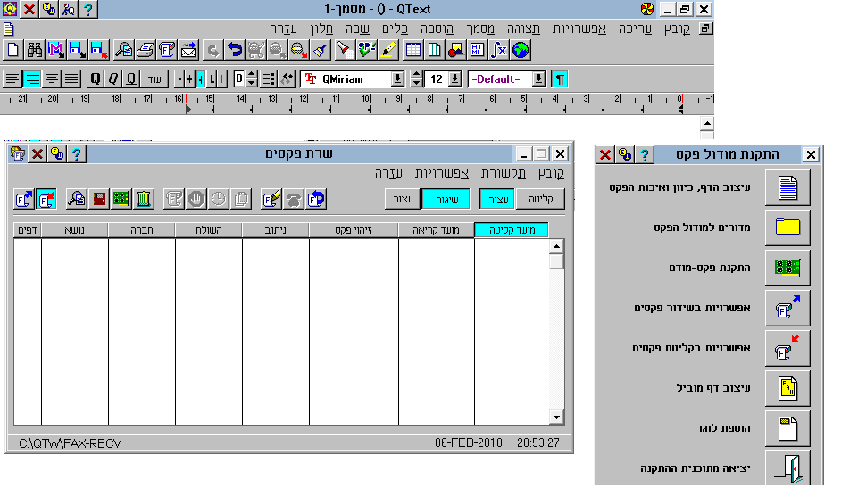Viewport: 850px width, 504px height.
Task: Expand the font size 12 dropdown
Action: point(454,78)
